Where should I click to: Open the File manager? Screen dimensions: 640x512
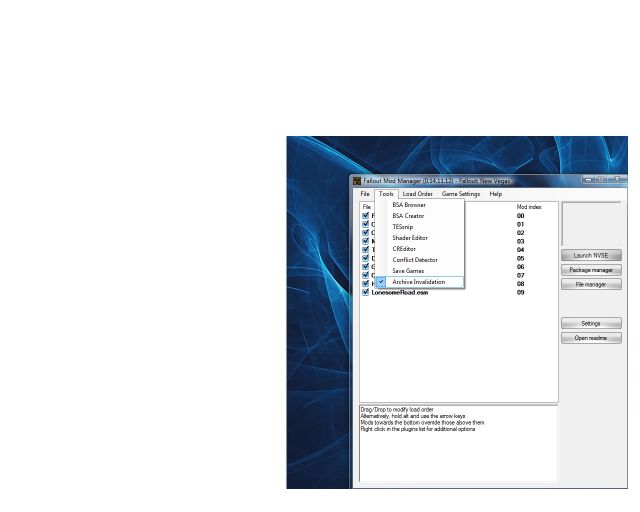click(x=591, y=284)
